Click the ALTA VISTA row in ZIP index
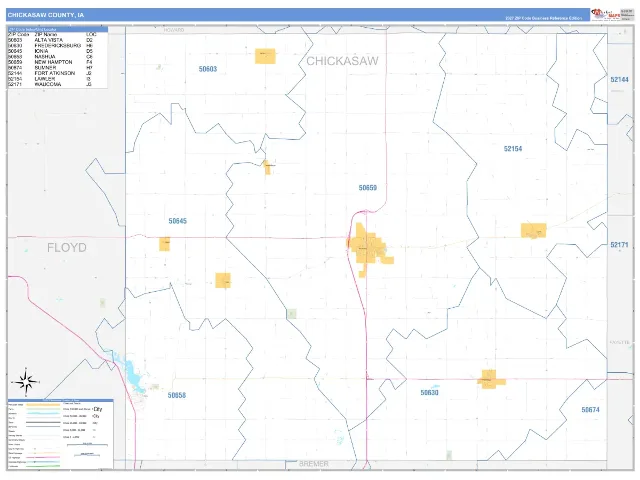This screenshot has height=480, width=640. tap(51, 40)
